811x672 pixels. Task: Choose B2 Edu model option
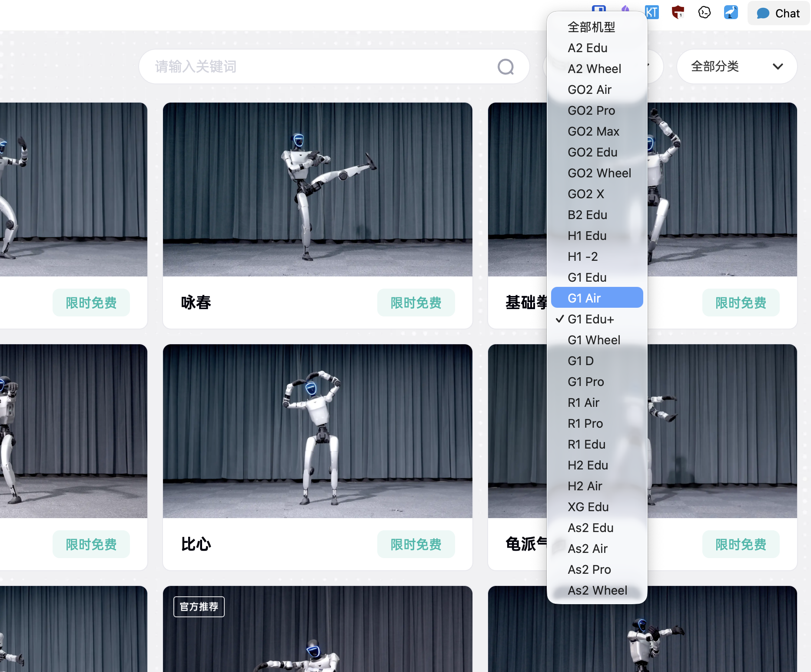click(597, 215)
